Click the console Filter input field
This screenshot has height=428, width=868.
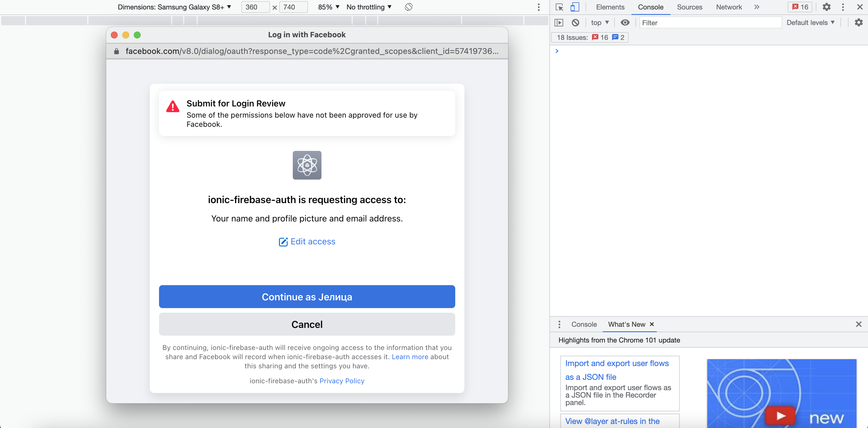click(x=710, y=23)
